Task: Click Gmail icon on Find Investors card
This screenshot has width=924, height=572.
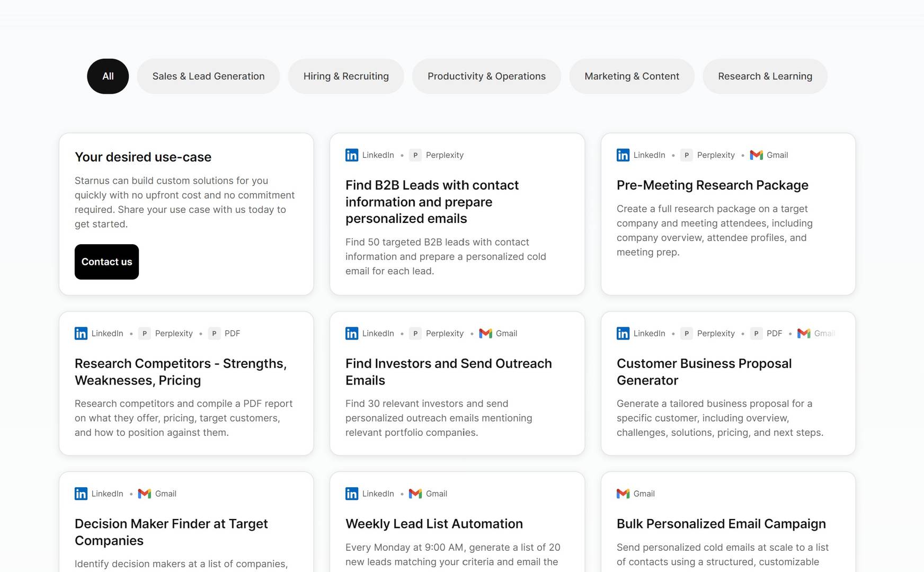Action: point(485,334)
